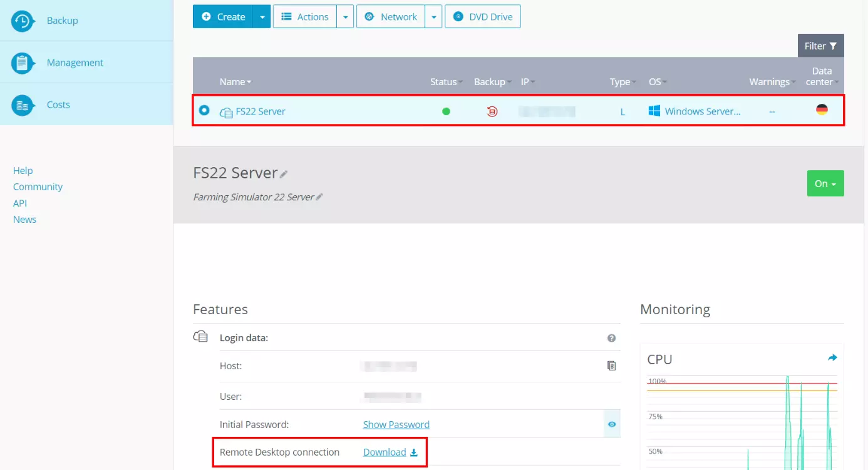Image resolution: width=868 pixels, height=470 pixels.
Task: Click the Show Password link
Action: (x=396, y=424)
